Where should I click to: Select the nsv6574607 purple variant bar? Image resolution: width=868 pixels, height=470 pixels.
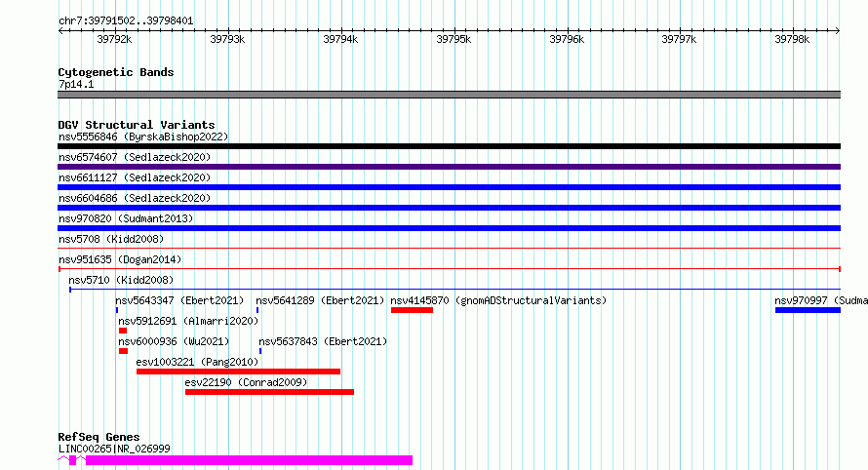point(449,167)
